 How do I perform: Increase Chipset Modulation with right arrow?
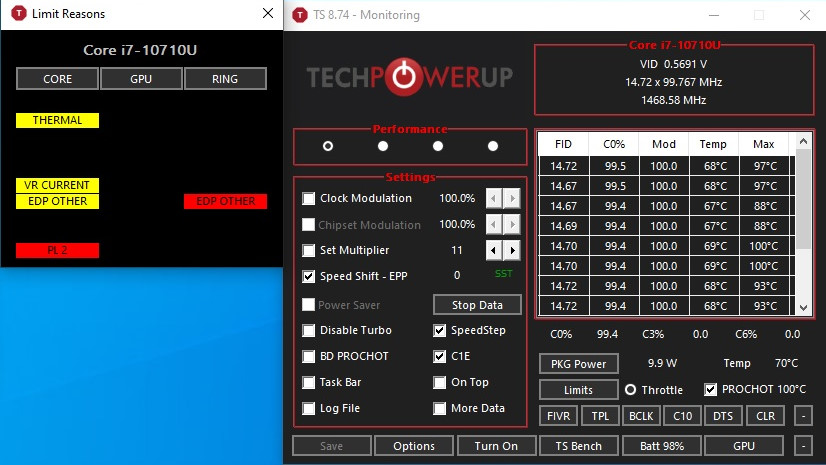pyautogui.click(x=512, y=224)
